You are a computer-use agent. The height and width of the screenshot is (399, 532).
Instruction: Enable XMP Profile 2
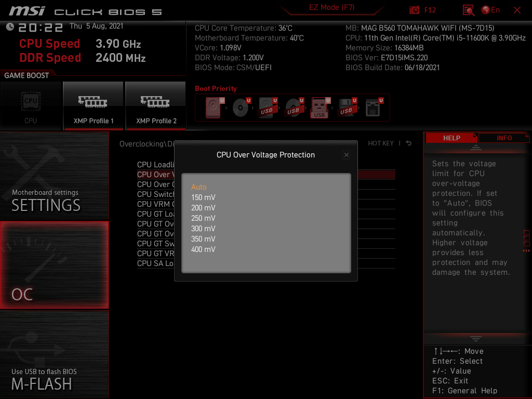click(156, 105)
